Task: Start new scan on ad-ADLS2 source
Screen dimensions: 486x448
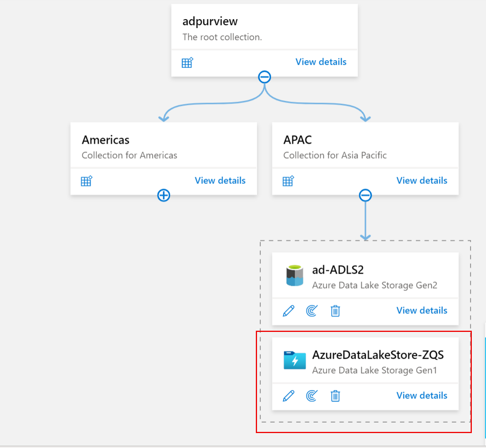Action: 312,311
